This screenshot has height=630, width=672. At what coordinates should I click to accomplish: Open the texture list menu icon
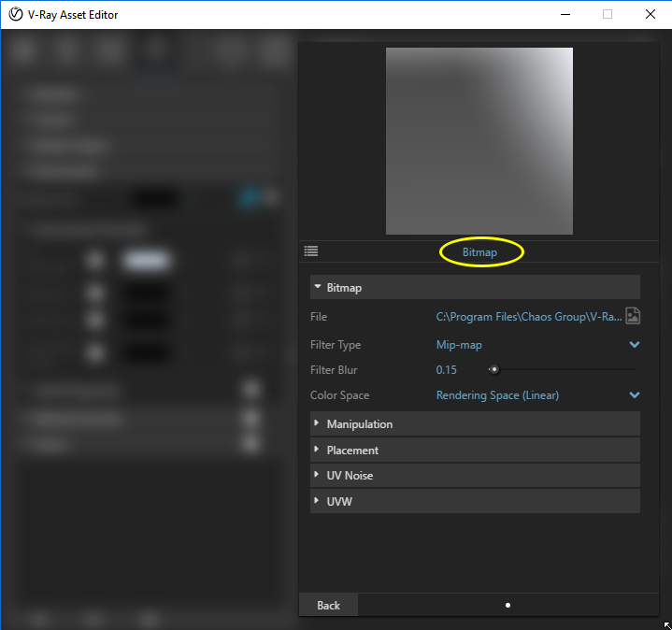click(311, 251)
